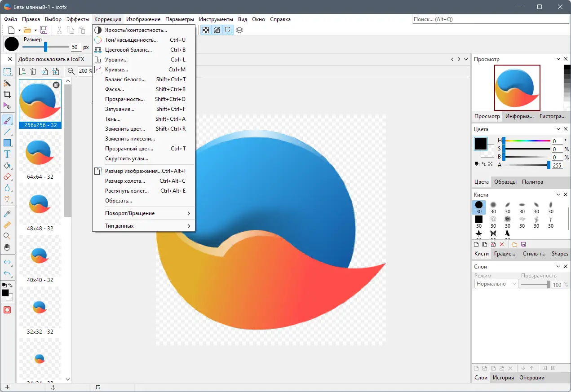Screen dimensions: 571x392
Task: Swap foreground and background colors icon in Colors panel
Action: click(x=484, y=164)
